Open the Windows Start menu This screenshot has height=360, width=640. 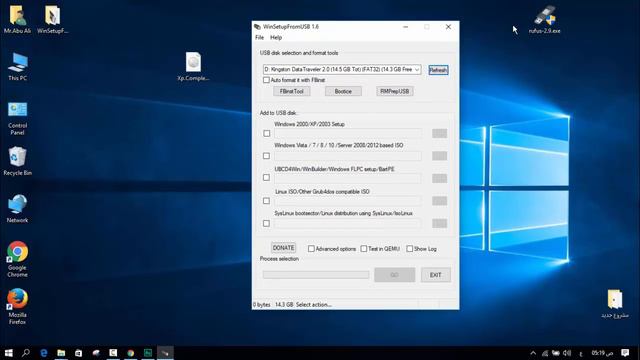[9, 353]
